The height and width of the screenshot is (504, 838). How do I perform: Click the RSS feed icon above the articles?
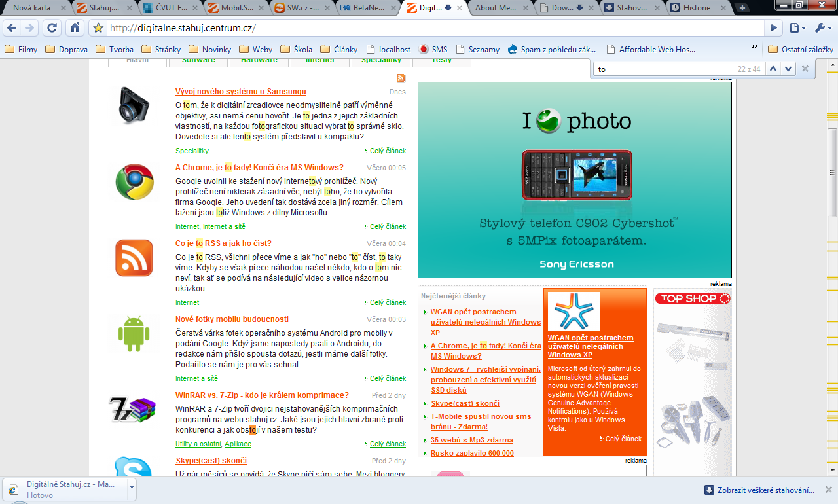coord(401,78)
